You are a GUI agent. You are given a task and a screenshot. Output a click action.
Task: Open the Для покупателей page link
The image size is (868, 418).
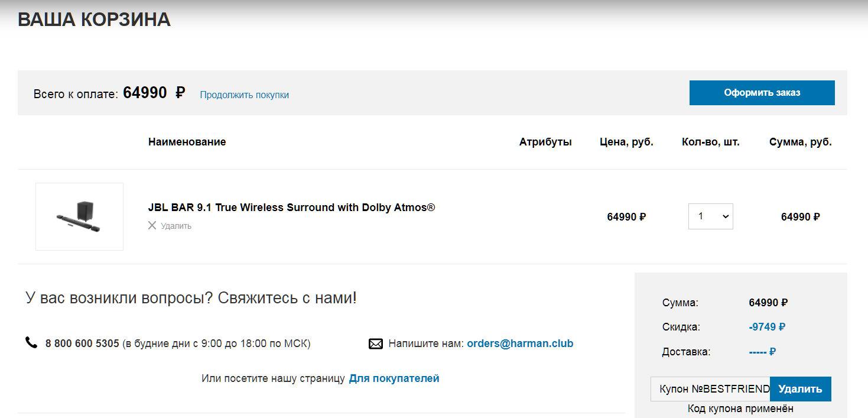[394, 378]
